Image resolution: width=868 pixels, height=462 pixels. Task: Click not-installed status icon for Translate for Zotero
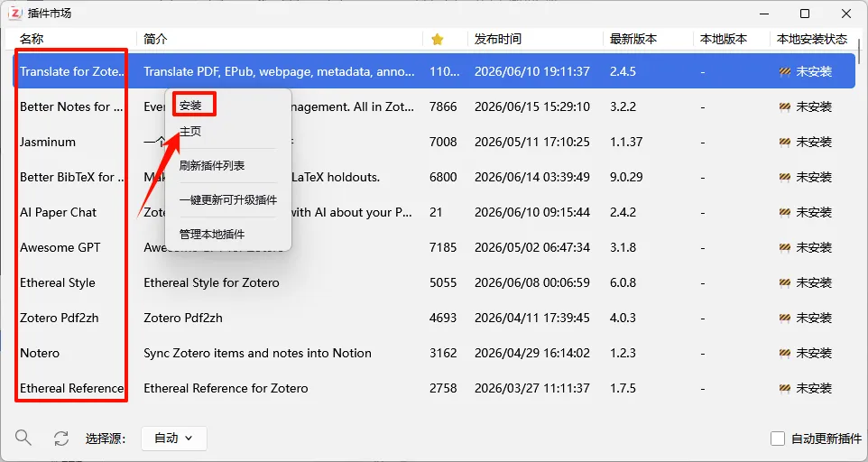click(x=784, y=71)
